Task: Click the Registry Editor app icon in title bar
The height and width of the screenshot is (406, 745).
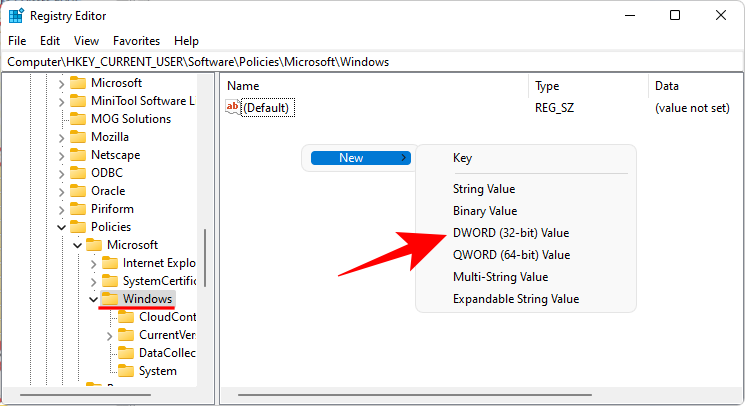Action: tap(17, 15)
